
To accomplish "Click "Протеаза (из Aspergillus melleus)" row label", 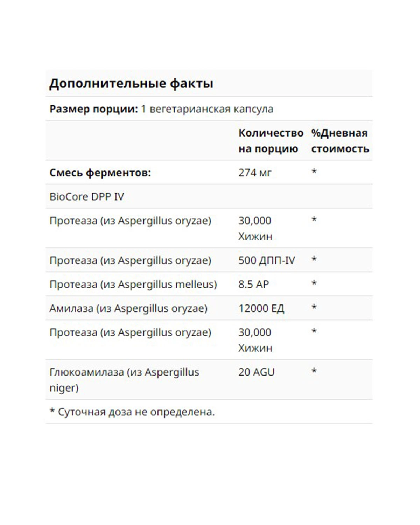I will point(133,284).
